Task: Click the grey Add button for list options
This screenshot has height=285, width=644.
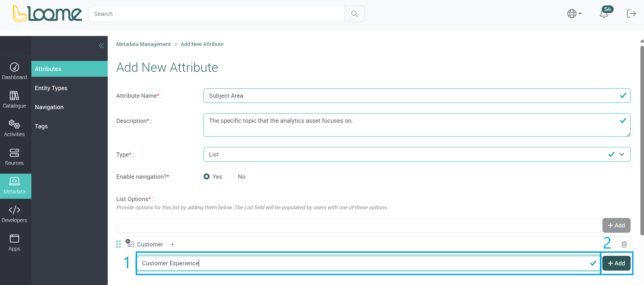Action: (616, 225)
